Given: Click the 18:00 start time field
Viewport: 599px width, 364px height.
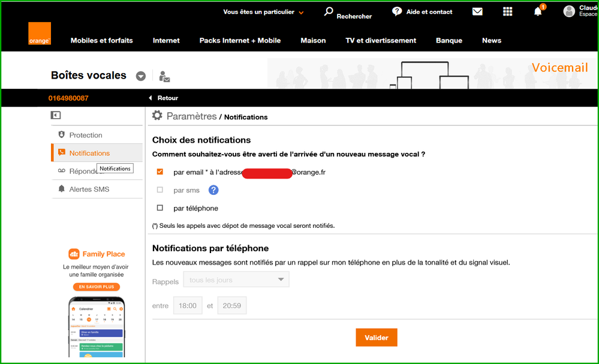Looking at the screenshot, I should (188, 306).
